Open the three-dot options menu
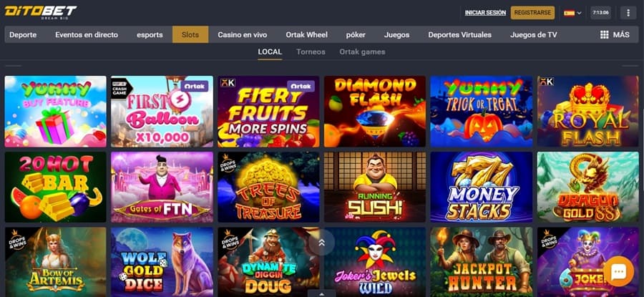The width and height of the screenshot is (644, 297). pos(628,13)
